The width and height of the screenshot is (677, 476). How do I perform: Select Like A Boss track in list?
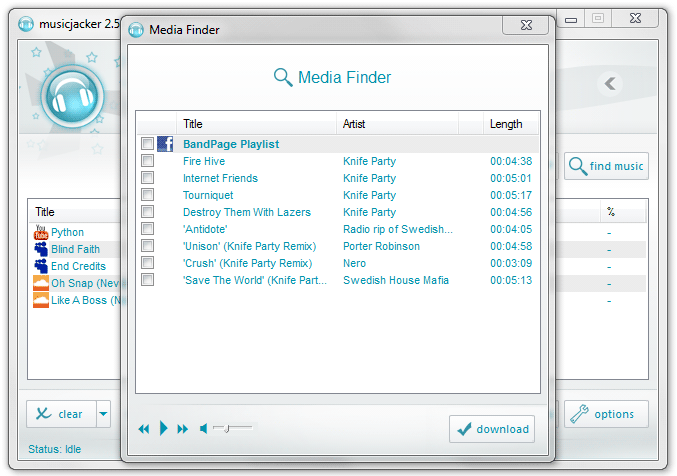point(86,300)
